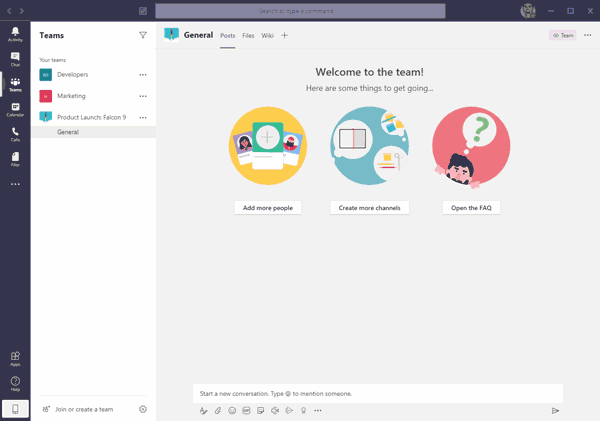This screenshot has width=600, height=421.
Task: Click the new conversation message box
Action: [378, 394]
